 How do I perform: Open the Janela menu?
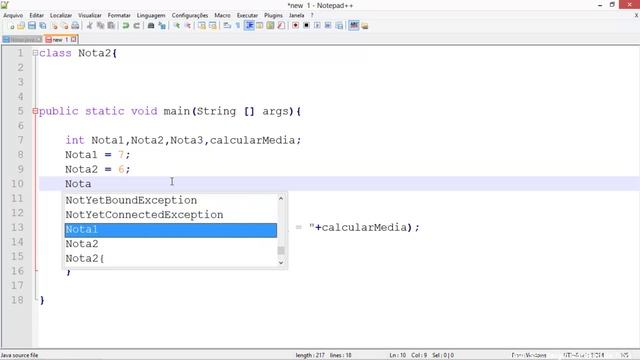pos(297,15)
